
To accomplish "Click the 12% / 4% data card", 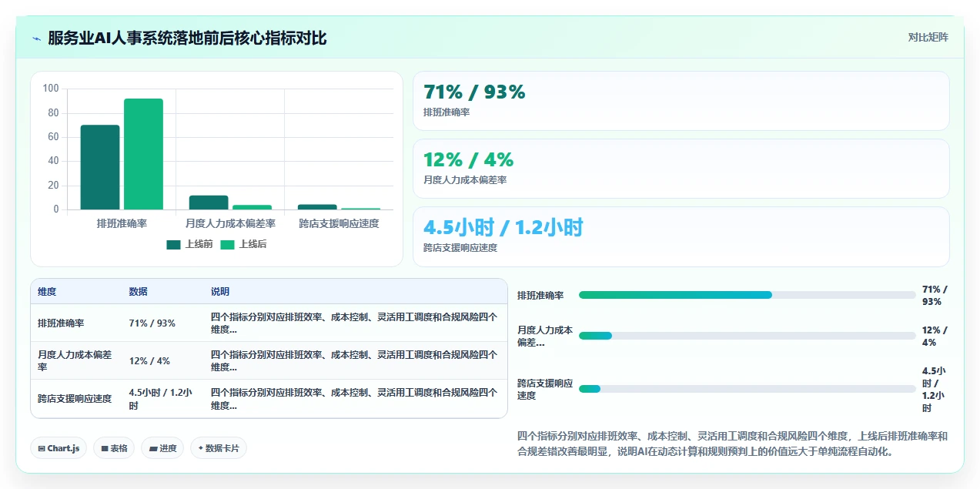I will tap(681, 169).
